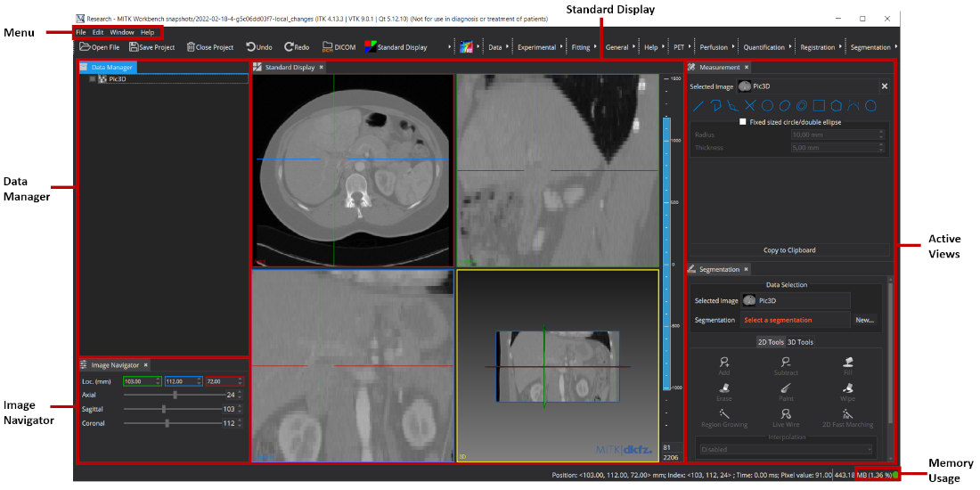Click the Redo toolbar button
This screenshot has width=980, height=490.
(297, 47)
